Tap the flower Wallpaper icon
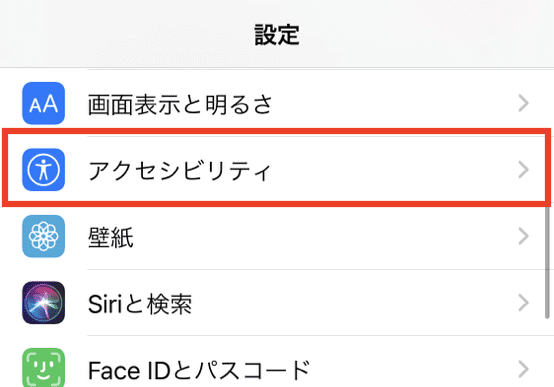This screenshot has height=387, width=554. click(43, 236)
